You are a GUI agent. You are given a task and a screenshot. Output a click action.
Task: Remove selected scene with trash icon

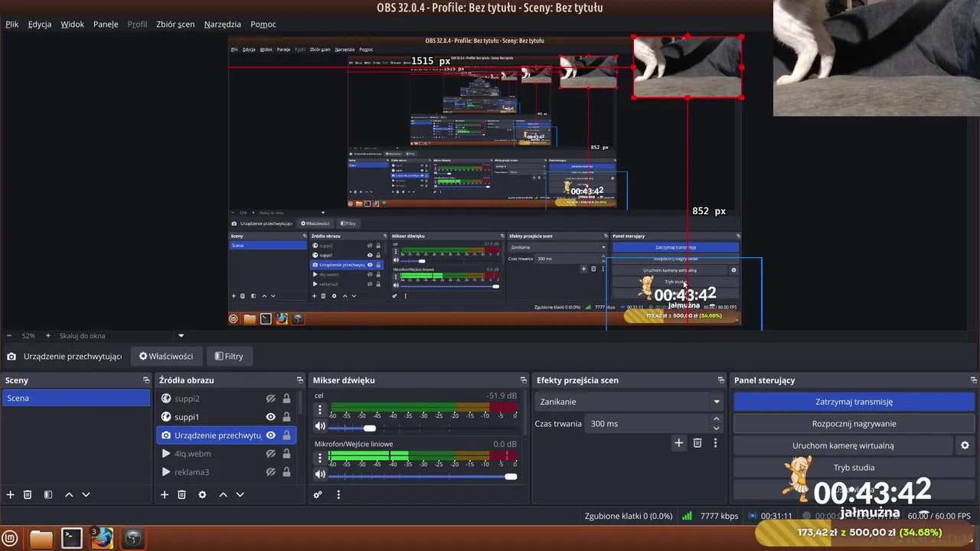[28, 494]
